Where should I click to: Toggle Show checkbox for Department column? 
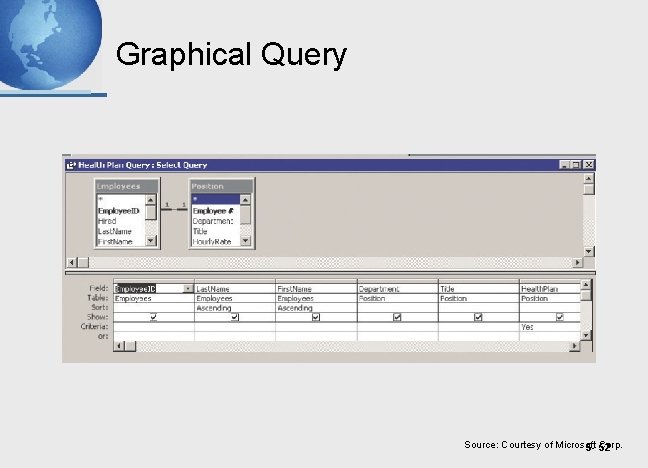click(x=397, y=317)
